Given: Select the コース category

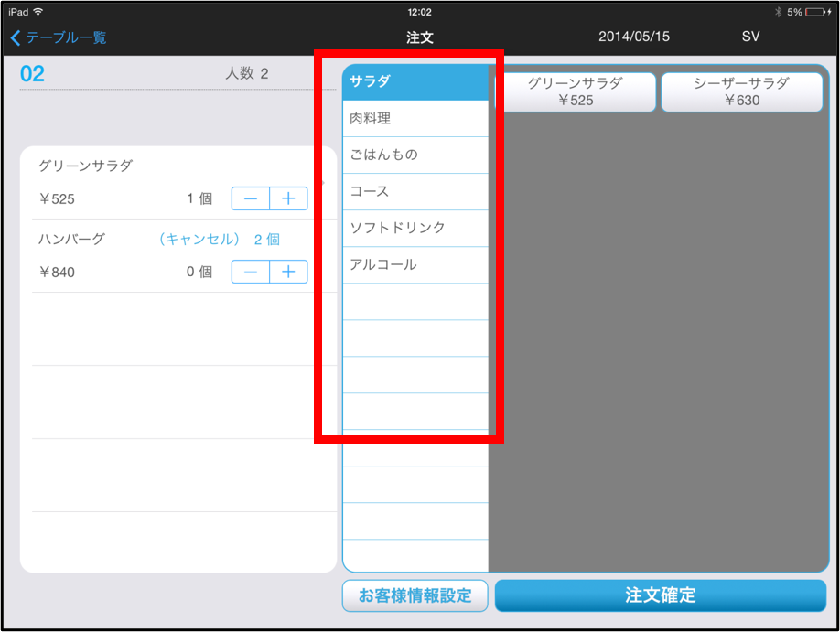Looking at the screenshot, I should [415, 191].
